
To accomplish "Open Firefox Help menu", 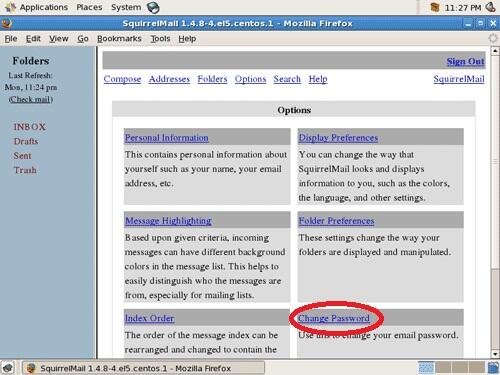I will point(187,39).
